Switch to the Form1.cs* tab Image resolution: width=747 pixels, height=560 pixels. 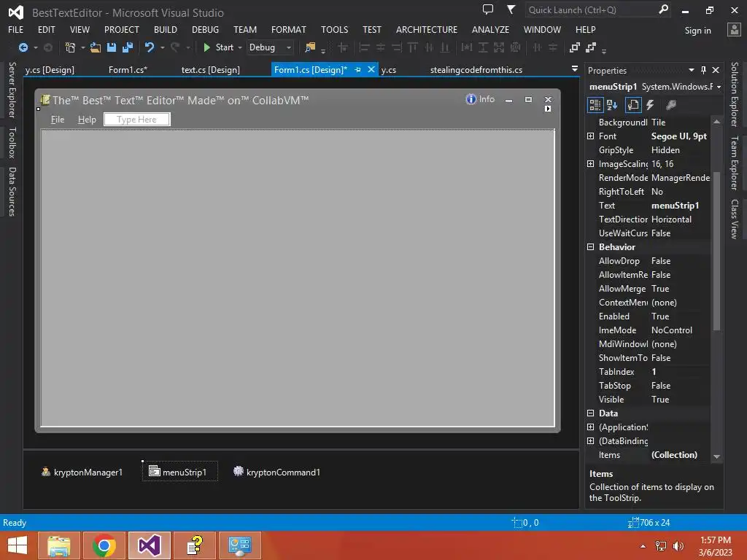click(128, 69)
